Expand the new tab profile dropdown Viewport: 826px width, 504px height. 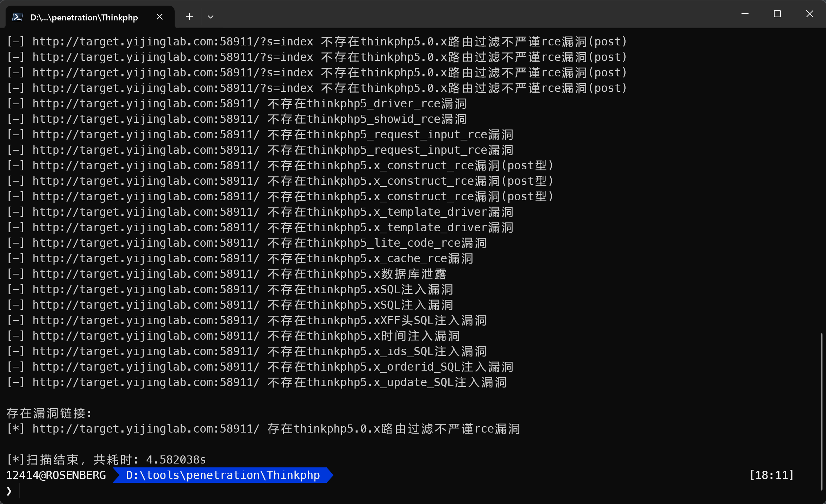tap(211, 17)
